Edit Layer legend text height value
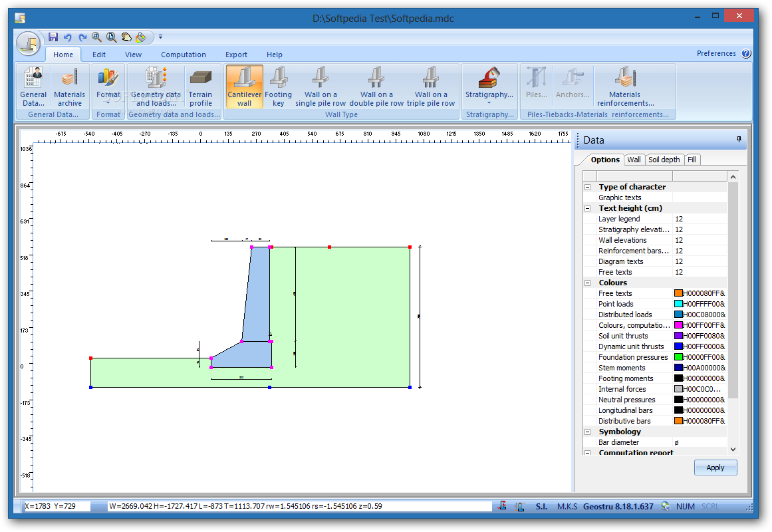This screenshot has width=772, height=532. [x=700, y=219]
